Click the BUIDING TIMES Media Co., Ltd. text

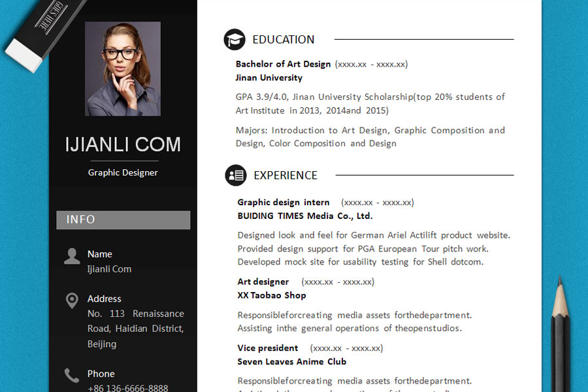click(304, 216)
